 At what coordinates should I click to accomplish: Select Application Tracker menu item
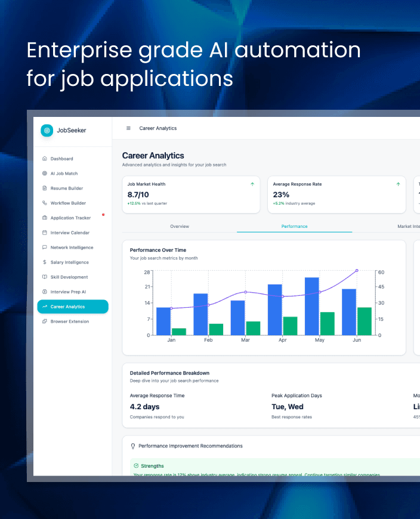(73, 218)
